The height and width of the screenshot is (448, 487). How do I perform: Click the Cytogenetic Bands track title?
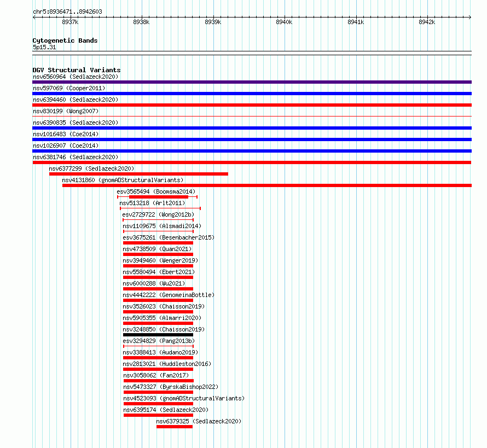(x=65, y=40)
